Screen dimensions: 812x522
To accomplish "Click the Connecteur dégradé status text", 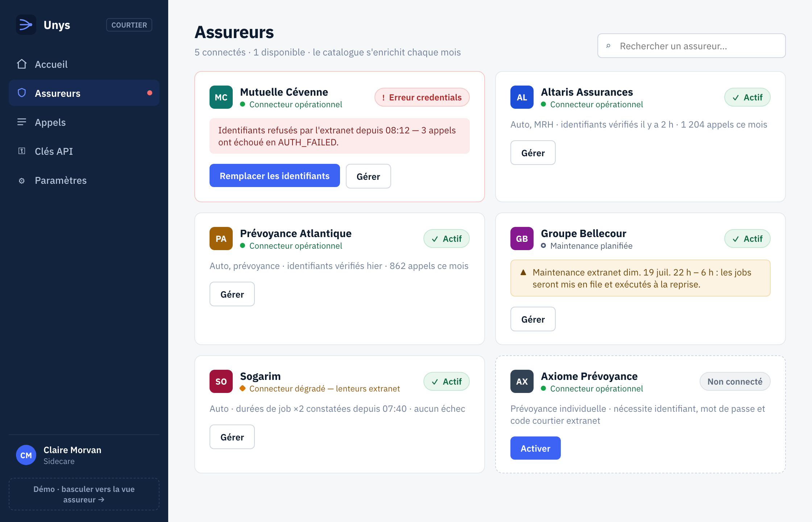I will 324,389.
